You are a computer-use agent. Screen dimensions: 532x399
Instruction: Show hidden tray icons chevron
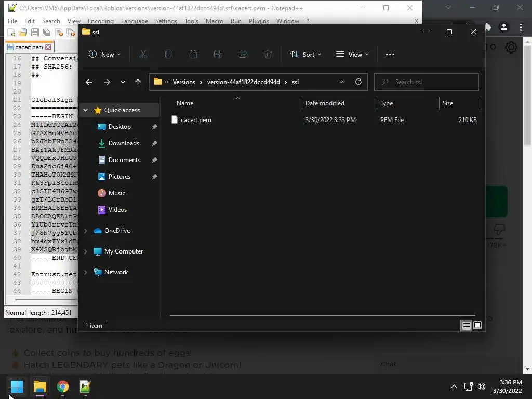click(x=454, y=387)
